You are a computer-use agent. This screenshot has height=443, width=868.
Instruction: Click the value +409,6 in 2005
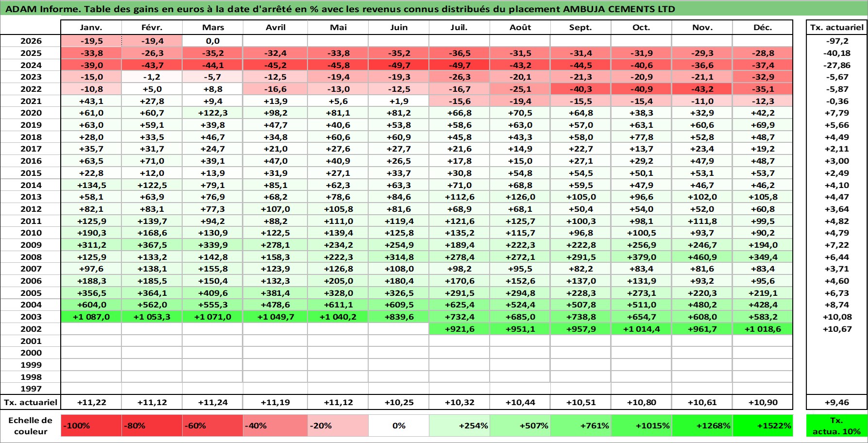click(213, 293)
